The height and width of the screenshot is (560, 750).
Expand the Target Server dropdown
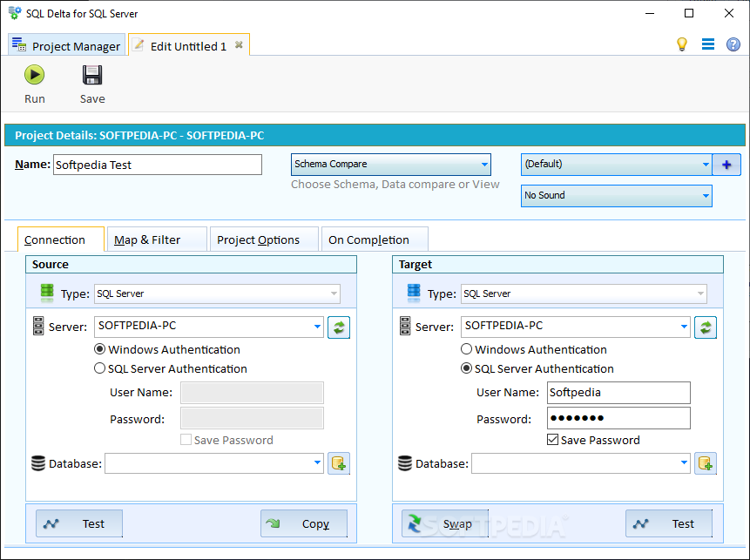[x=684, y=327]
